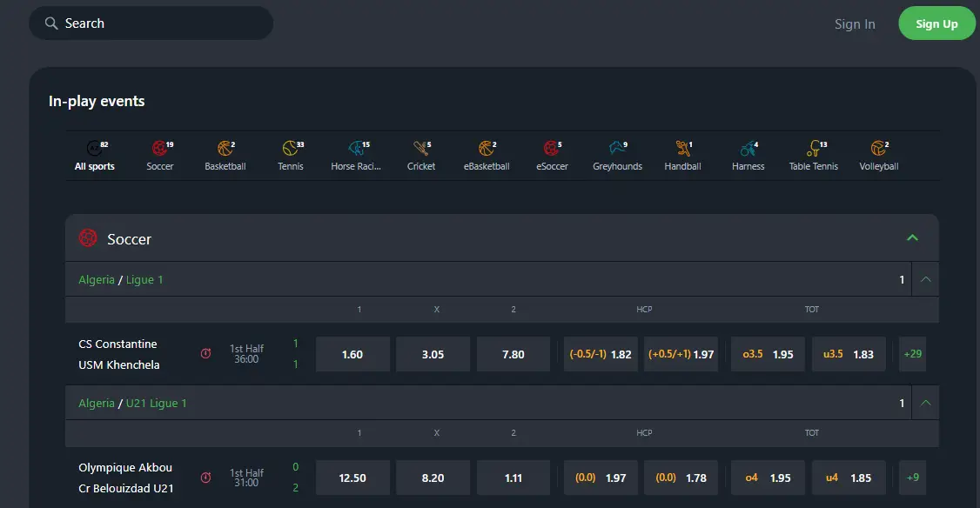
Task: Collapse the Algeria U21 Ligue 1 league
Action: [x=926, y=403]
